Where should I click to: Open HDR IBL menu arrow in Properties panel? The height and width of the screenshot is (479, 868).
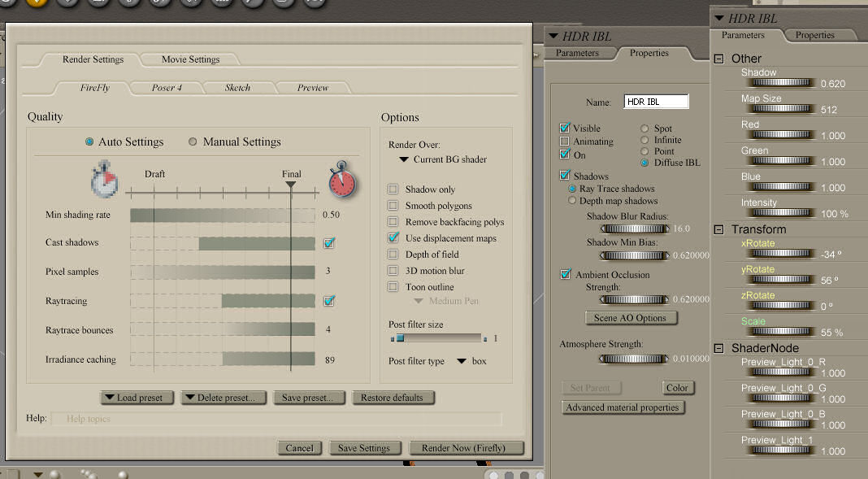tap(553, 36)
